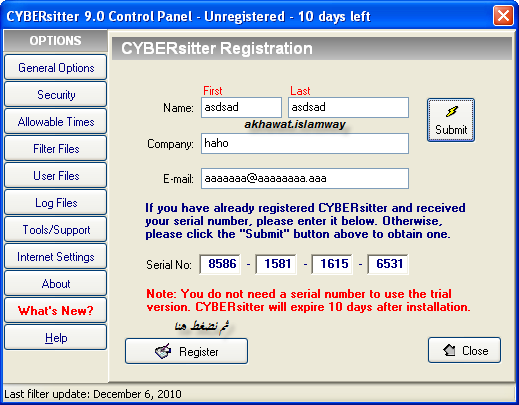Select the first serial number box 8586

pyautogui.click(x=220, y=264)
